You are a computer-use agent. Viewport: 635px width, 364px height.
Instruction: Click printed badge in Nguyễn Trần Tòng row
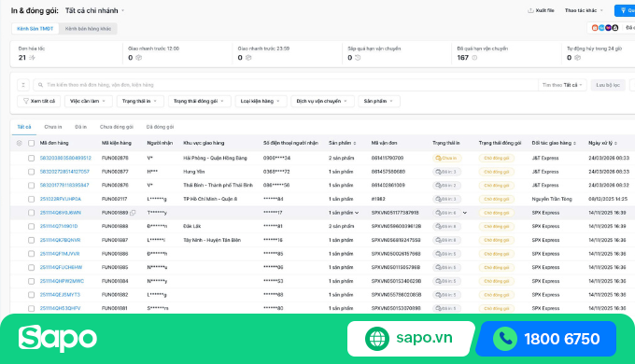click(x=446, y=199)
